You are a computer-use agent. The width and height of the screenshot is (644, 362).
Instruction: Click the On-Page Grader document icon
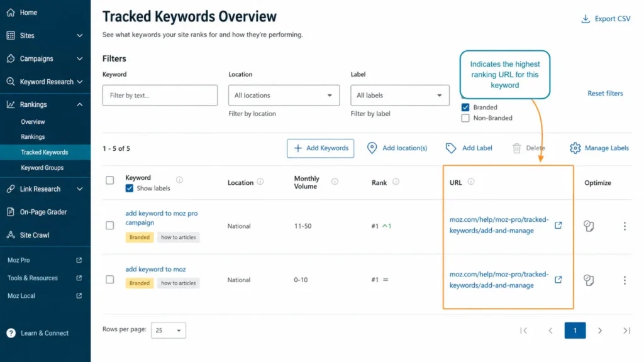point(11,212)
